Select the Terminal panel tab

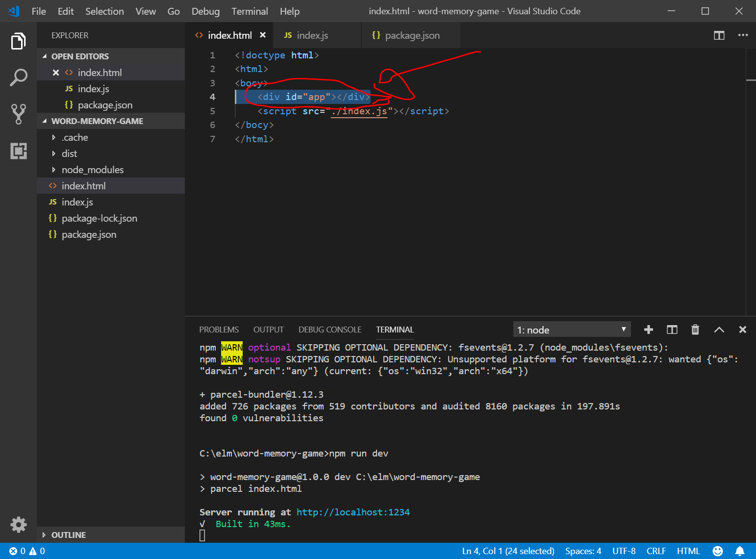[395, 330]
